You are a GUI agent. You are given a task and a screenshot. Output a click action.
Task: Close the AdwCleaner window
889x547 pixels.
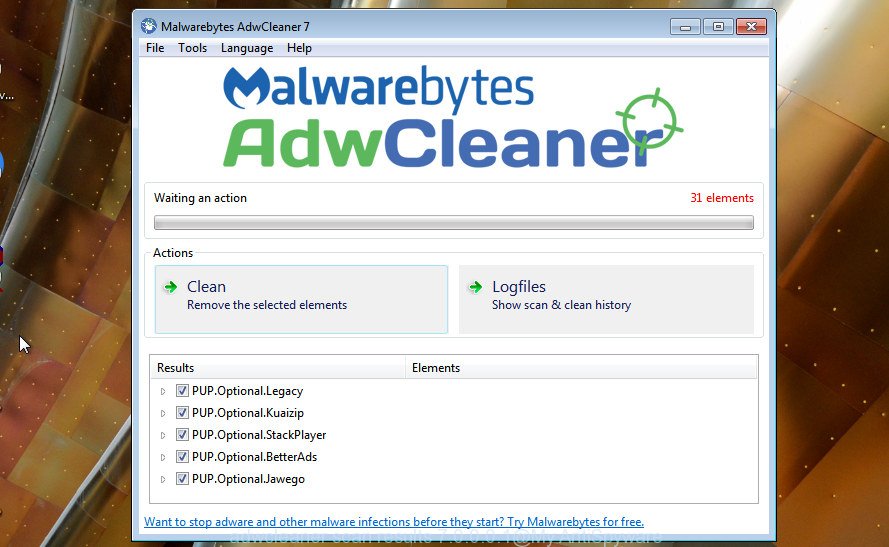pyautogui.click(x=751, y=27)
